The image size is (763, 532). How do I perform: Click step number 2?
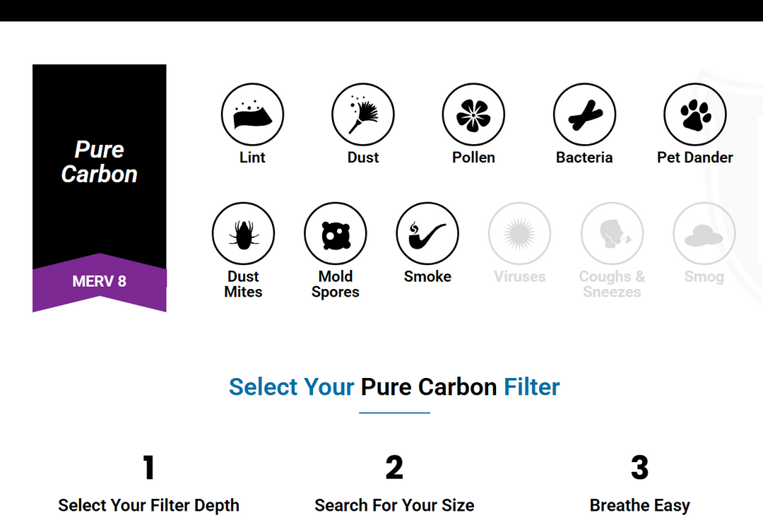[394, 468]
